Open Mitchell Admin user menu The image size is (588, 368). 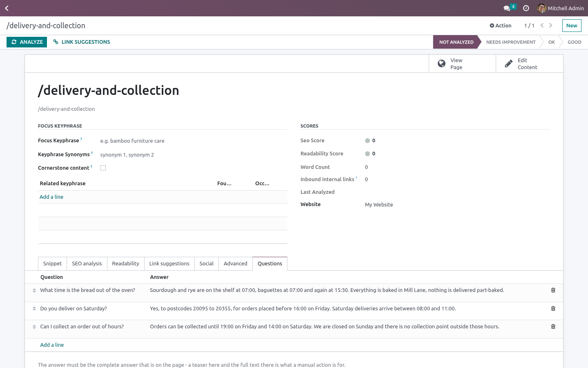tap(561, 8)
